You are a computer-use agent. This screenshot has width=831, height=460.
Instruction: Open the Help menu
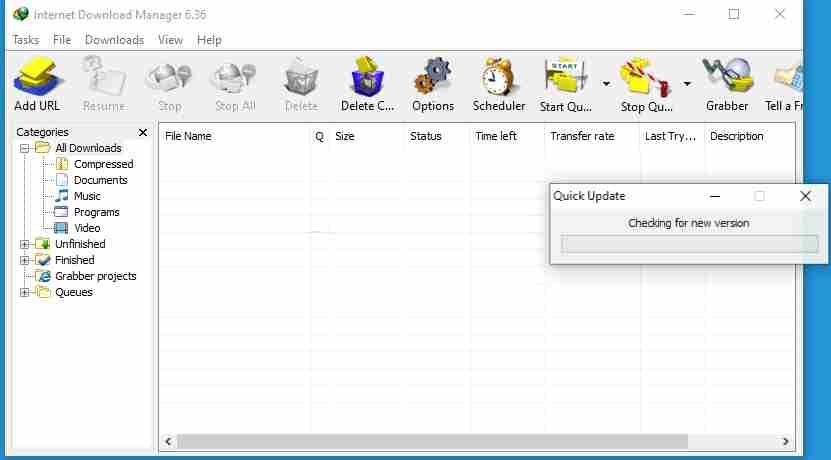click(209, 40)
